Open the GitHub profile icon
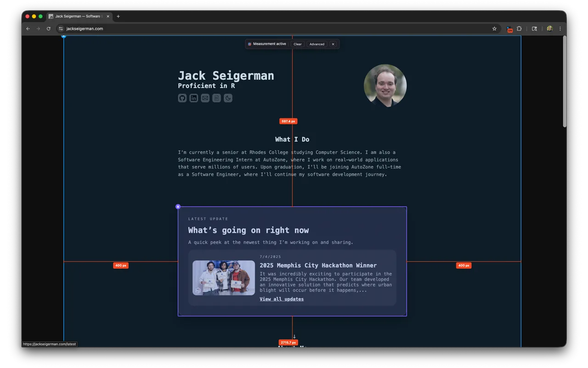This screenshot has height=368, width=588. (x=182, y=98)
